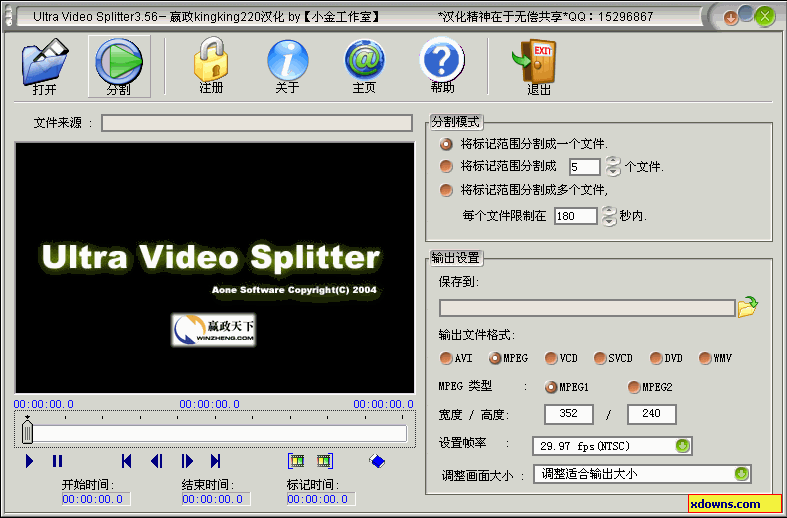Decrease the seconds limit spinner
Screen dimensions: 787x518
pyautogui.click(x=609, y=221)
